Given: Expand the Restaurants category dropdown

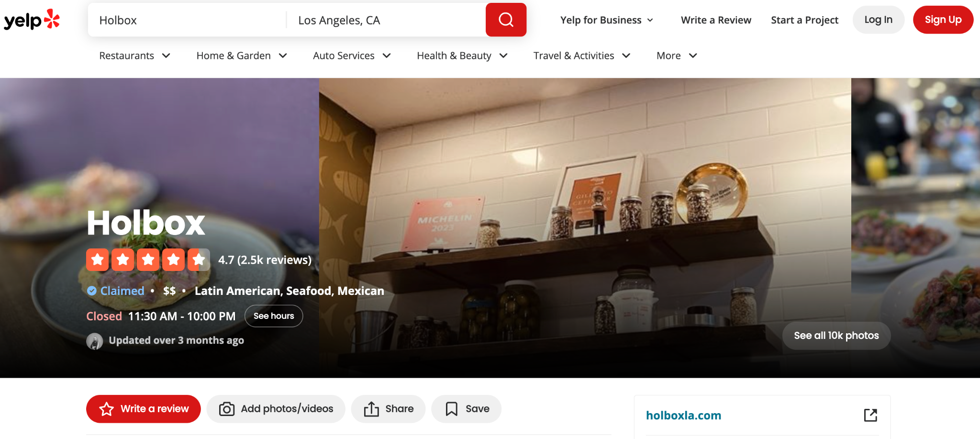Looking at the screenshot, I should 135,56.
